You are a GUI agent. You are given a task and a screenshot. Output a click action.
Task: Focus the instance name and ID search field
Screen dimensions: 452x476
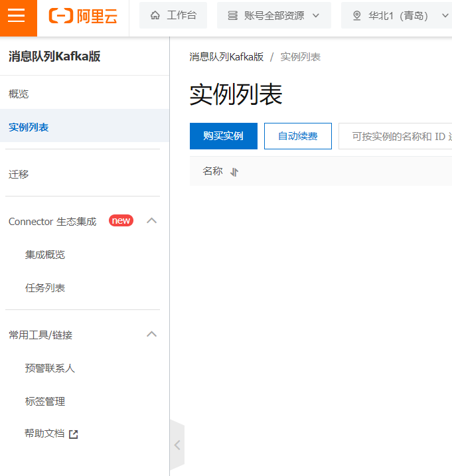[395, 136]
